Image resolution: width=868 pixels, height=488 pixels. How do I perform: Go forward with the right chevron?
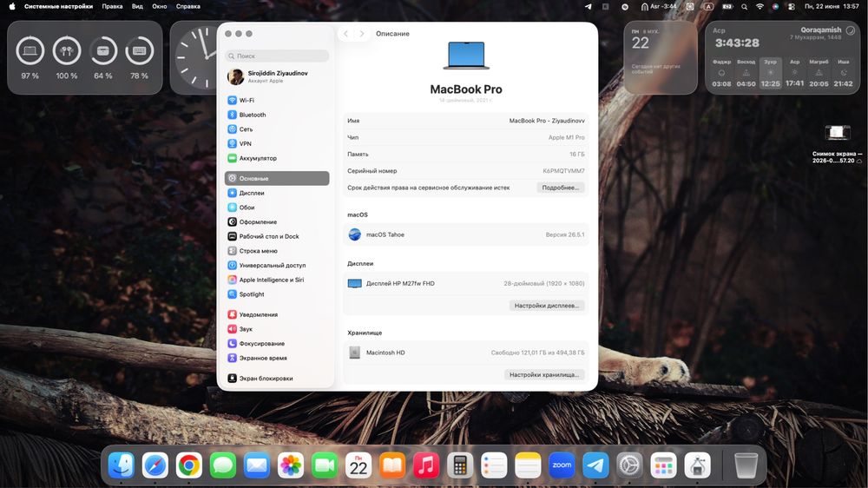pyautogui.click(x=362, y=34)
